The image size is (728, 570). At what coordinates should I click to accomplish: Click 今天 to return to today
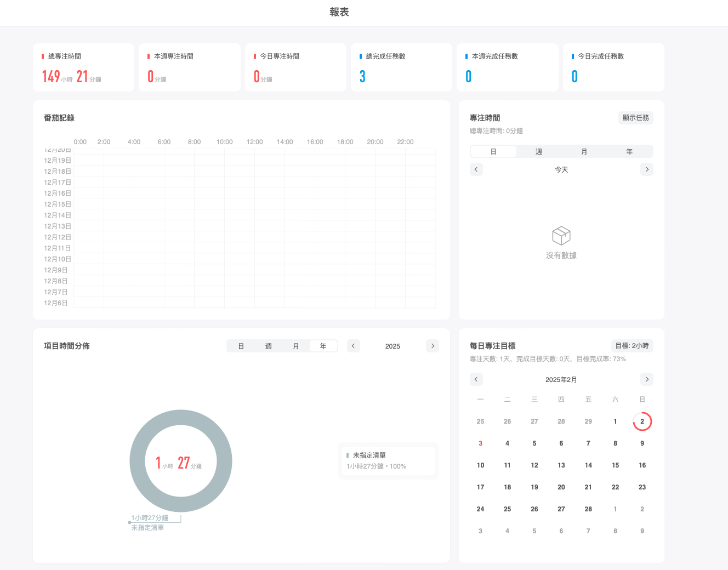(x=561, y=169)
